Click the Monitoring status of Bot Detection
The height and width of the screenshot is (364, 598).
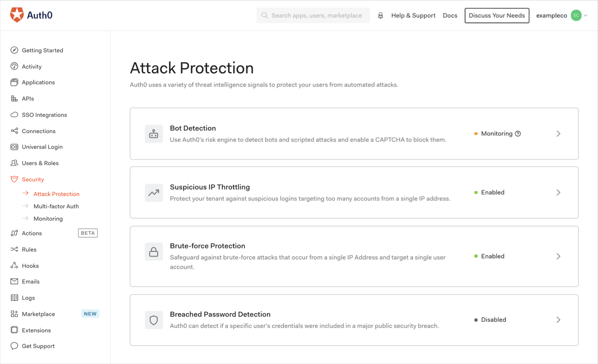pyautogui.click(x=497, y=134)
